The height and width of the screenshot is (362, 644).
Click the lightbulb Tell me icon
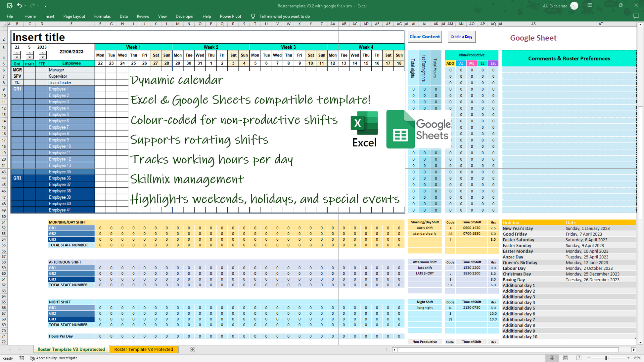coord(253,16)
